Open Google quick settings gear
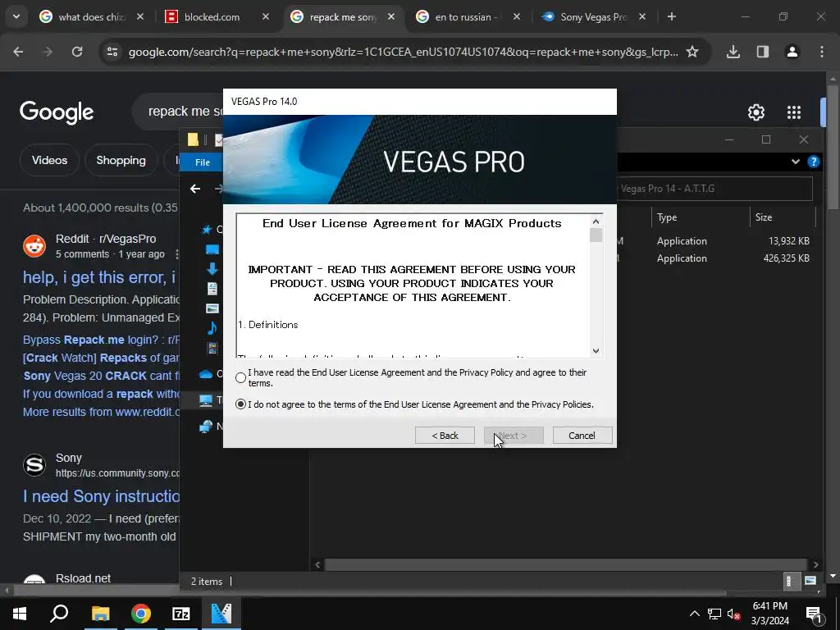This screenshot has width=840, height=630. click(756, 112)
